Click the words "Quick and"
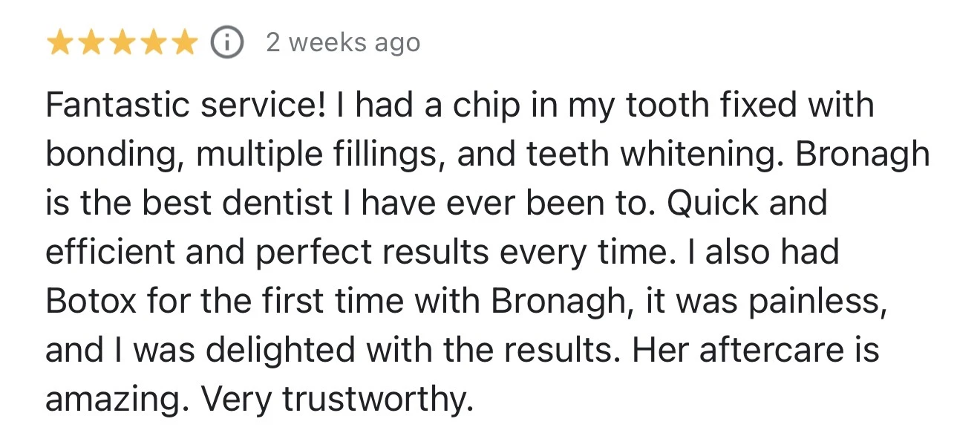 (x=747, y=204)
